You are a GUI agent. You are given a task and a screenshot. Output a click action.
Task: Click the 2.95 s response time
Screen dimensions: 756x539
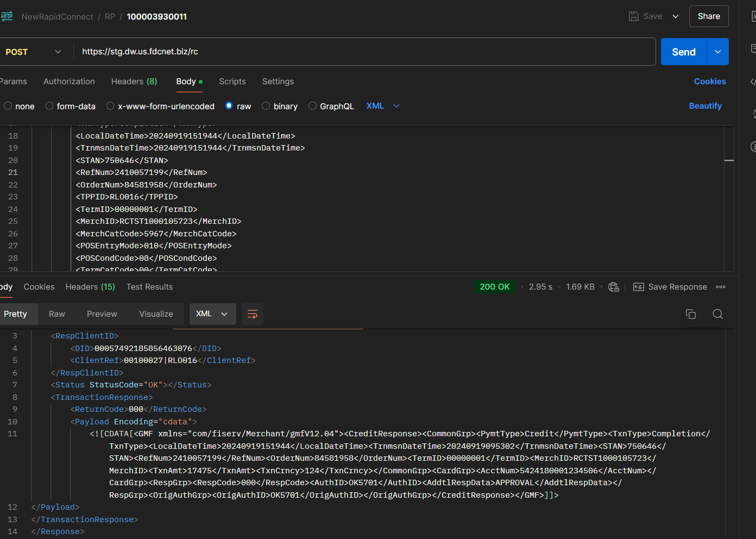pos(540,287)
